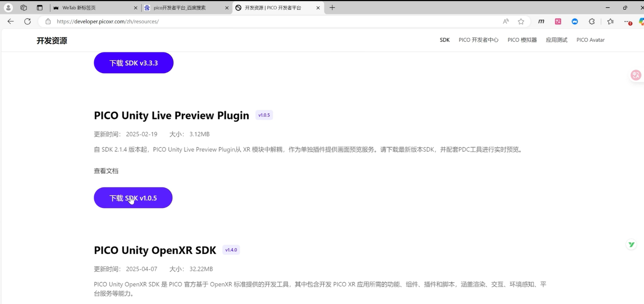Viewport: 644px width, 304px height.
Task: Click the browser profile avatar icon
Action: pyautogui.click(x=8, y=8)
